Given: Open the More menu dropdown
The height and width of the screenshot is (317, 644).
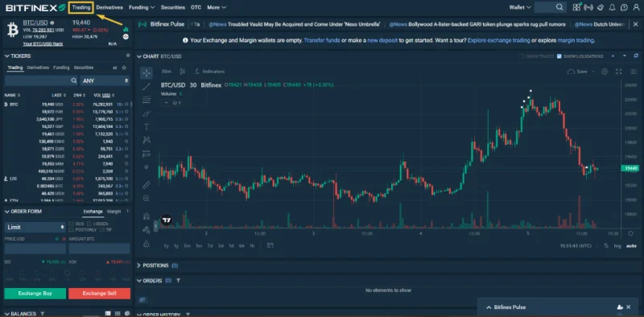Looking at the screenshot, I should [x=217, y=7].
